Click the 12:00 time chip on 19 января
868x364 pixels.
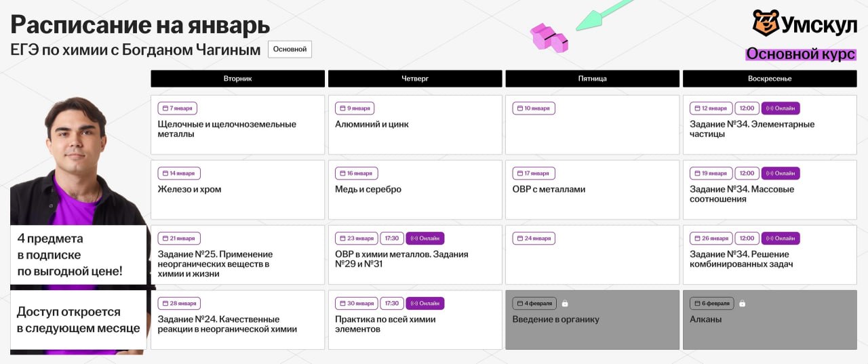click(x=747, y=174)
